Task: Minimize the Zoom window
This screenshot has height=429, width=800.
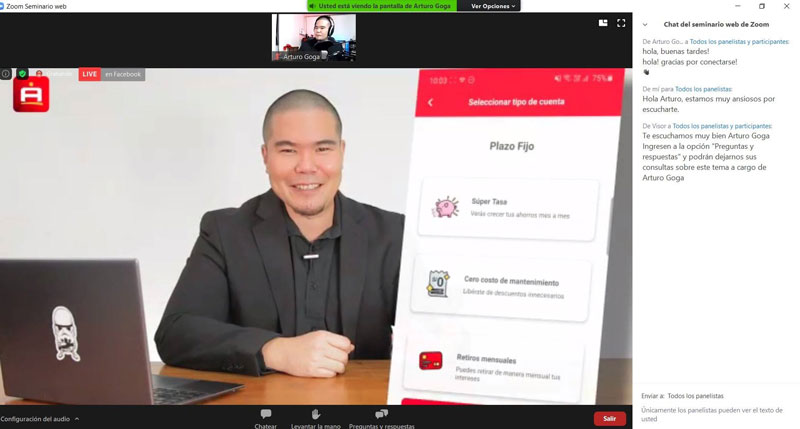Action: tap(738, 6)
